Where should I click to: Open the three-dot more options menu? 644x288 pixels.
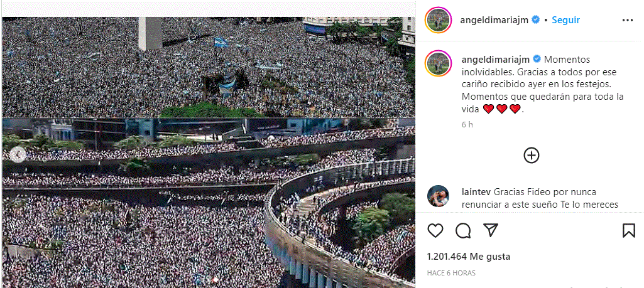point(628,20)
